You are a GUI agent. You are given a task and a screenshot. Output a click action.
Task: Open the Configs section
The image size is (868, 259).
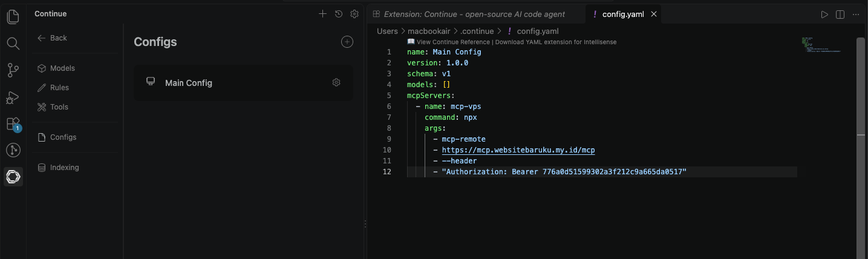[x=57, y=137]
